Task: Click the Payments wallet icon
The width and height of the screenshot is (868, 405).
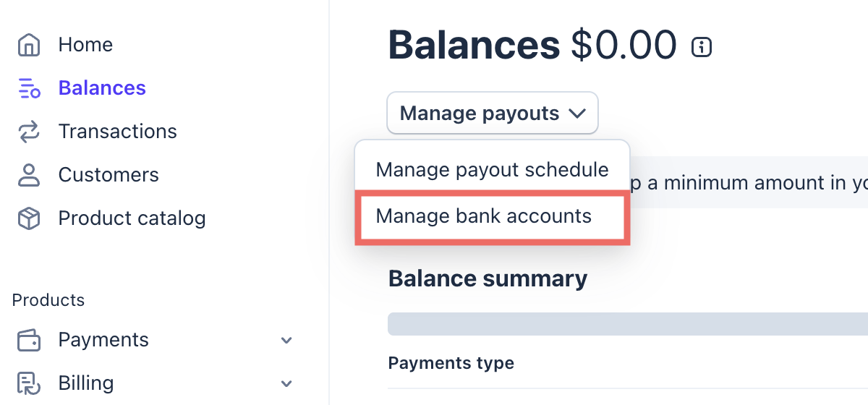Action: tap(29, 340)
